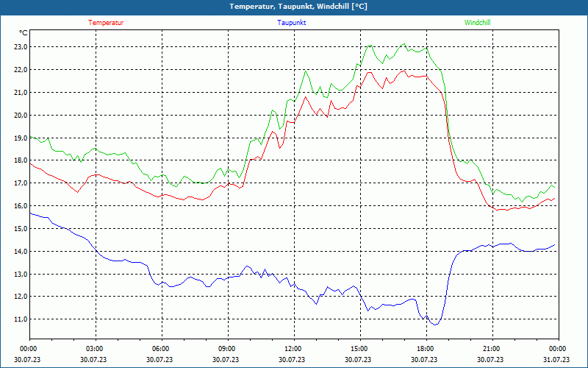The height and width of the screenshot is (368, 588).
Task: Click the blue Taupunkt legend label
Action: coord(292,23)
